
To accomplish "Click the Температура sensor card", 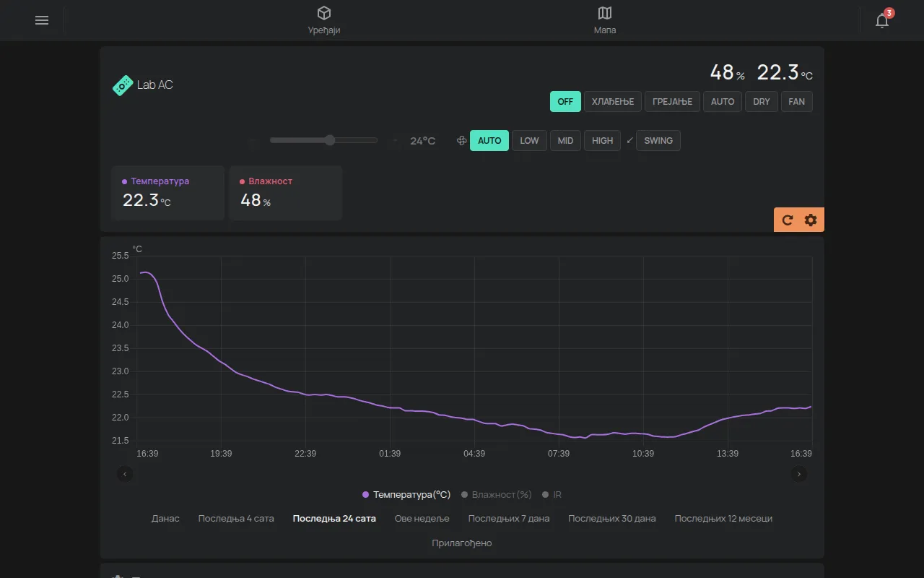I will tap(168, 193).
